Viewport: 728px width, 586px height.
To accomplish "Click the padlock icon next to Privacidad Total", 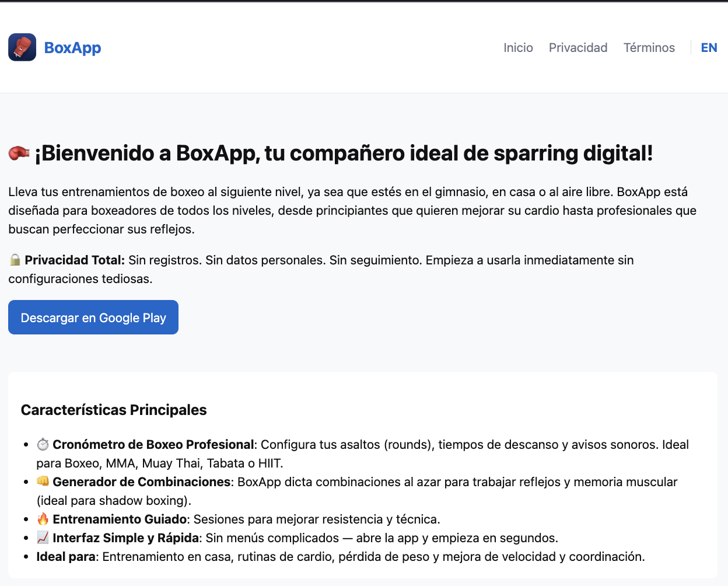I will pyautogui.click(x=15, y=260).
